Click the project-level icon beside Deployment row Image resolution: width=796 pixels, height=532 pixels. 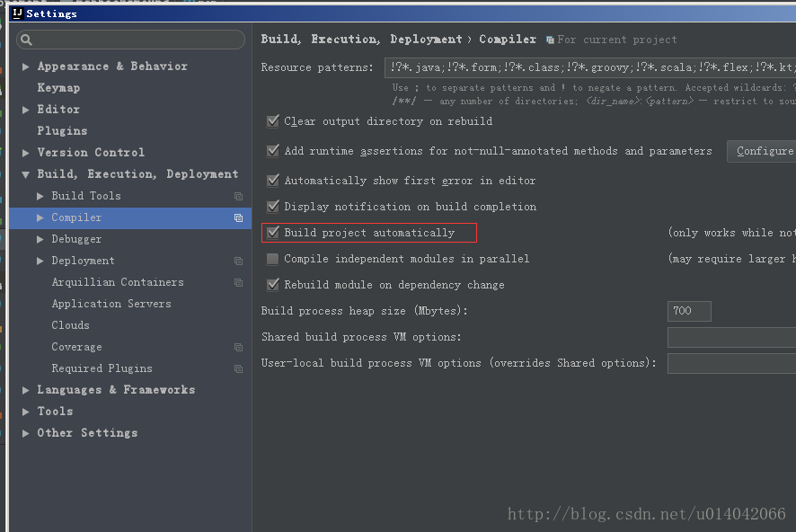click(x=238, y=261)
